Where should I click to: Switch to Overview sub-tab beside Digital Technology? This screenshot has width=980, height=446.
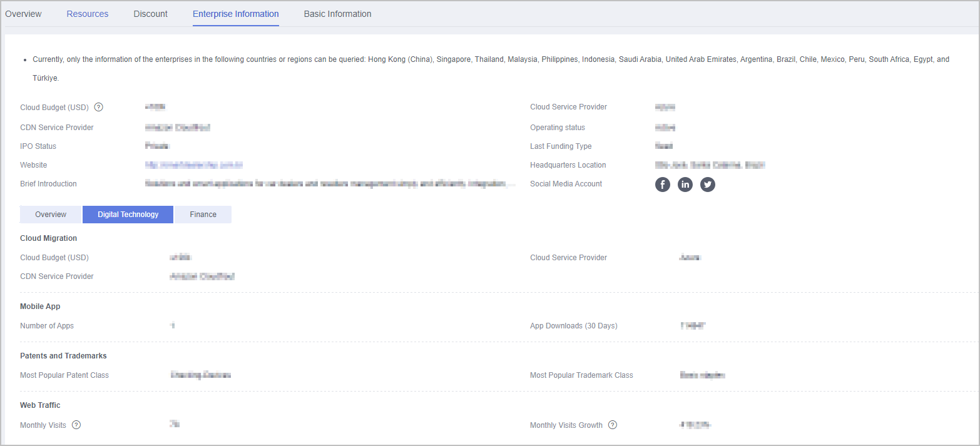tap(51, 215)
